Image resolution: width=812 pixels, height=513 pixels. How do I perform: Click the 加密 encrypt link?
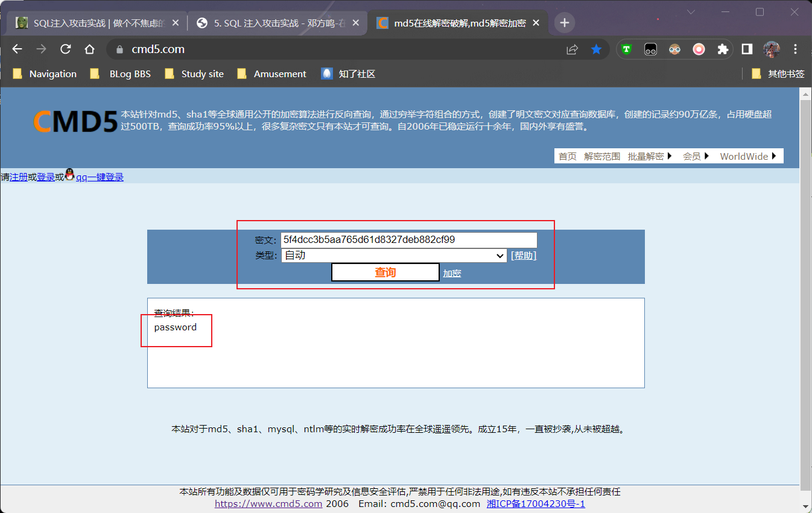[x=452, y=273]
